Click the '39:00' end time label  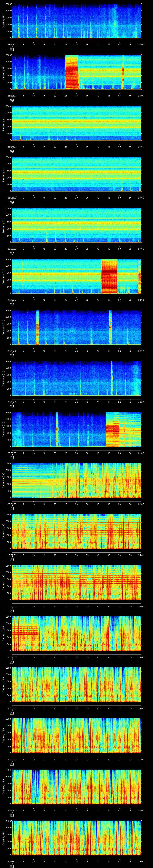coord(141,861)
